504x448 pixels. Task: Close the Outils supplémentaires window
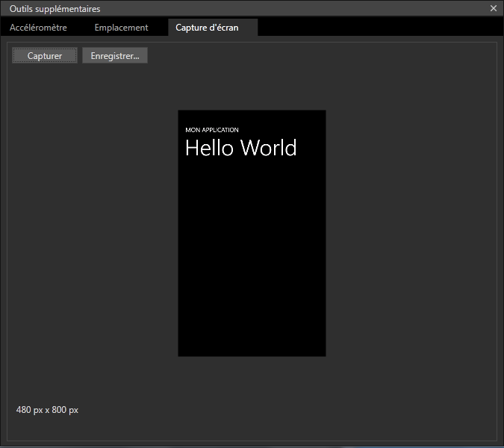[x=493, y=8]
